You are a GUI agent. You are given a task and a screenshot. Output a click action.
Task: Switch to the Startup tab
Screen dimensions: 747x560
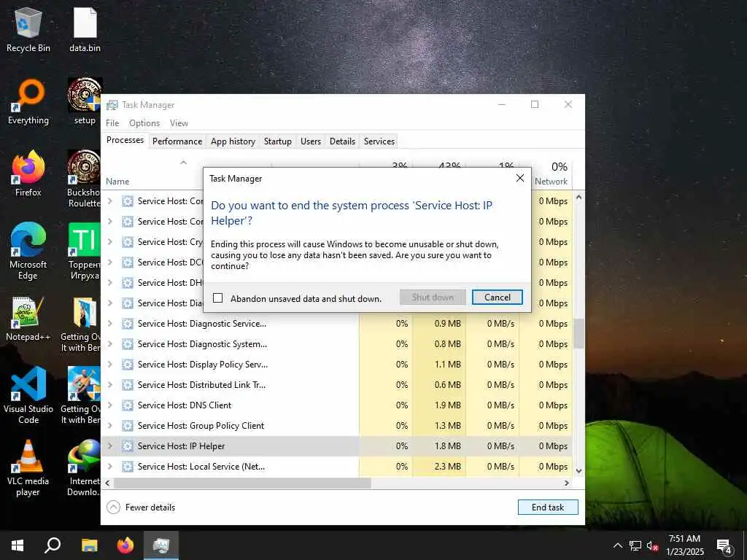tap(278, 141)
